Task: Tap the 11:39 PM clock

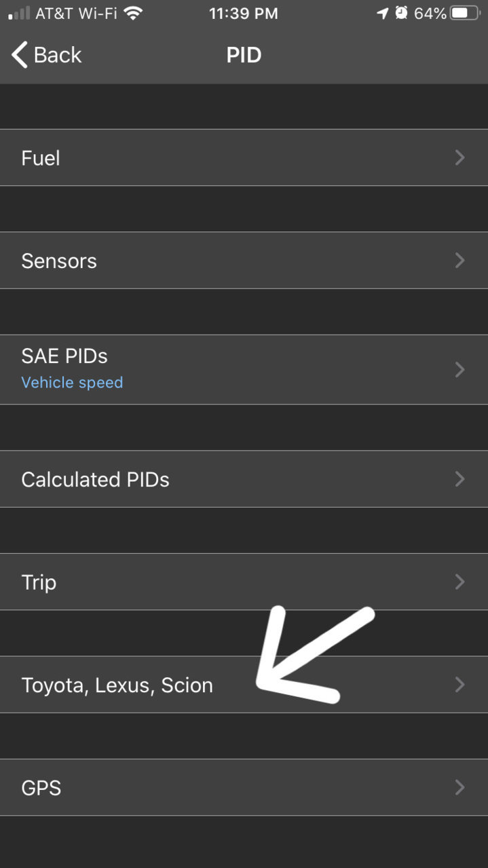Action: point(243,13)
